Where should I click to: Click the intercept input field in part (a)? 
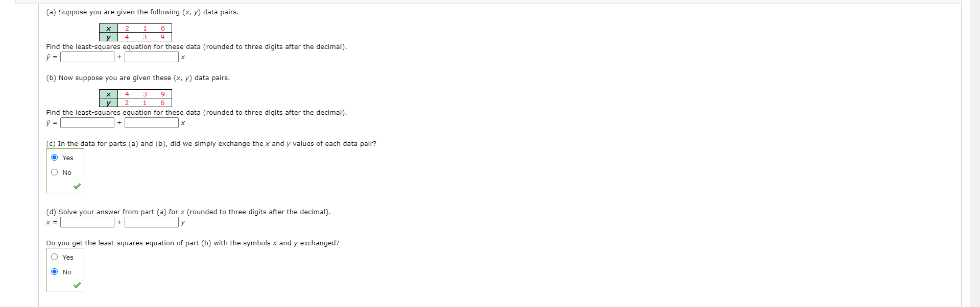pyautogui.click(x=87, y=57)
